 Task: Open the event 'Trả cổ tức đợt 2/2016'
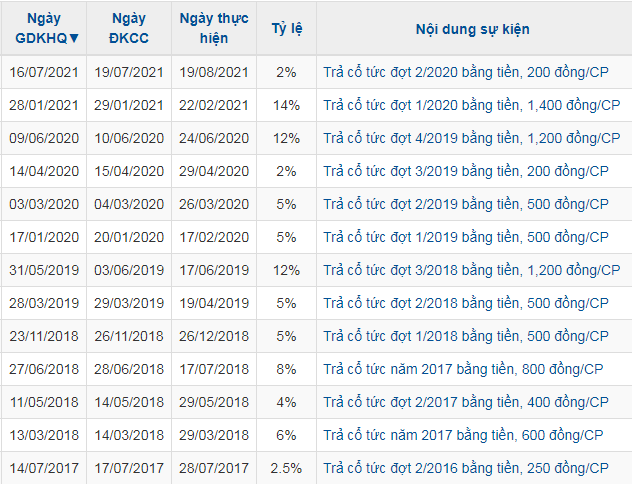click(x=465, y=468)
